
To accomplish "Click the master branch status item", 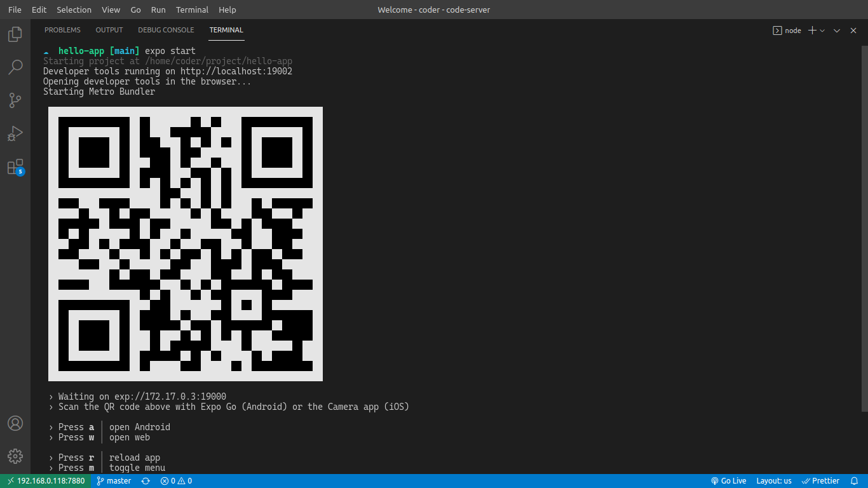I will click(114, 481).
